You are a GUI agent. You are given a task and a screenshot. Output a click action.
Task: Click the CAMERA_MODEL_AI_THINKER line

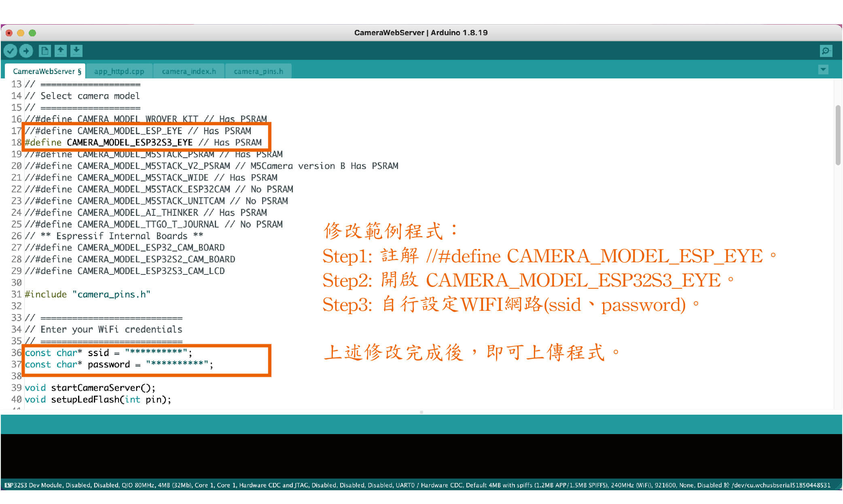click(x=146, y=213)
